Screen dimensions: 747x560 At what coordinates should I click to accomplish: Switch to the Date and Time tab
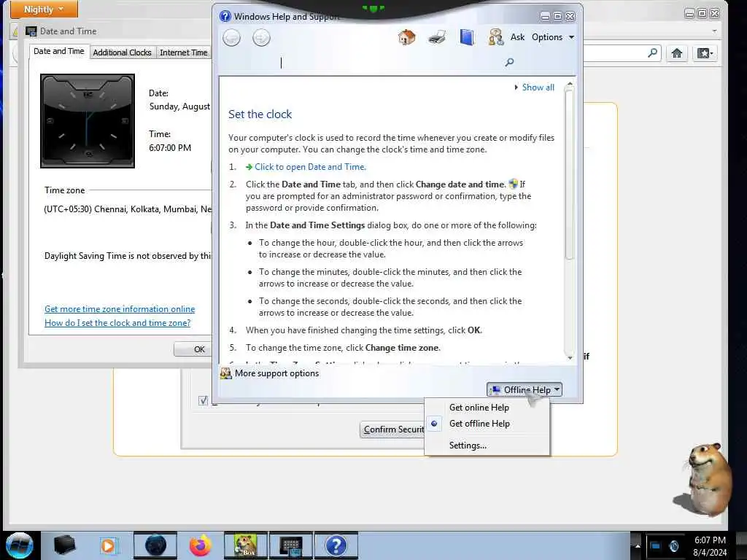tap(58, 52)
